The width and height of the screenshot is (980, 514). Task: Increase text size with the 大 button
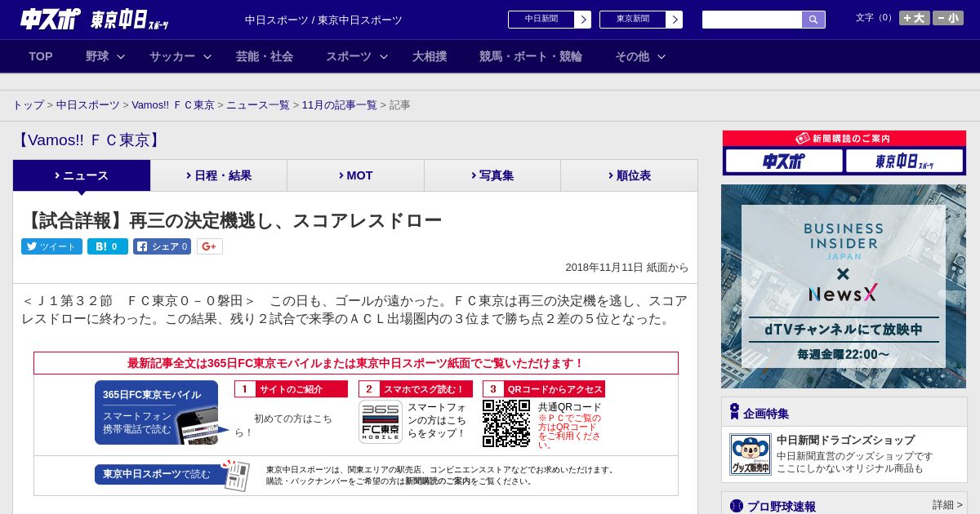tap(915, 18)
